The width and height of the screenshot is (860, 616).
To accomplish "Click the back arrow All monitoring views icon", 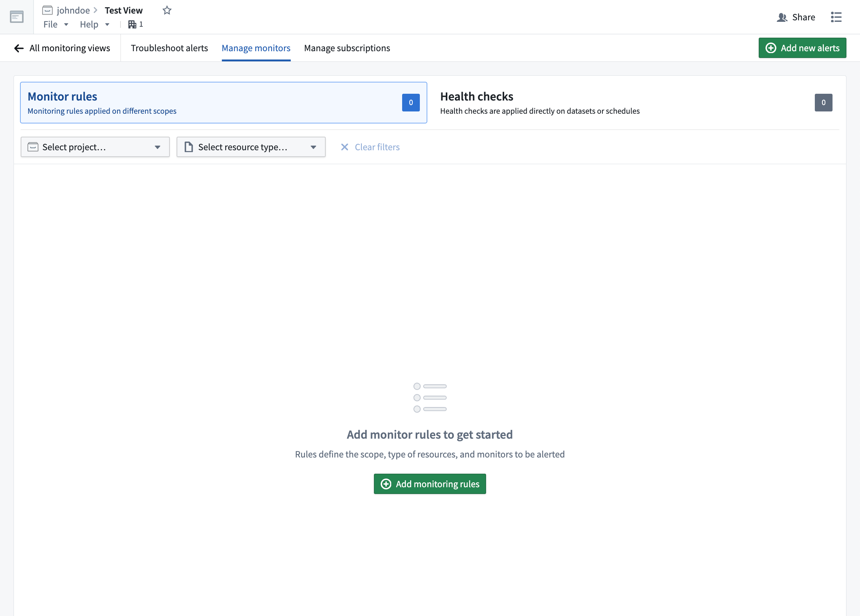I will [x=18, y=48].
